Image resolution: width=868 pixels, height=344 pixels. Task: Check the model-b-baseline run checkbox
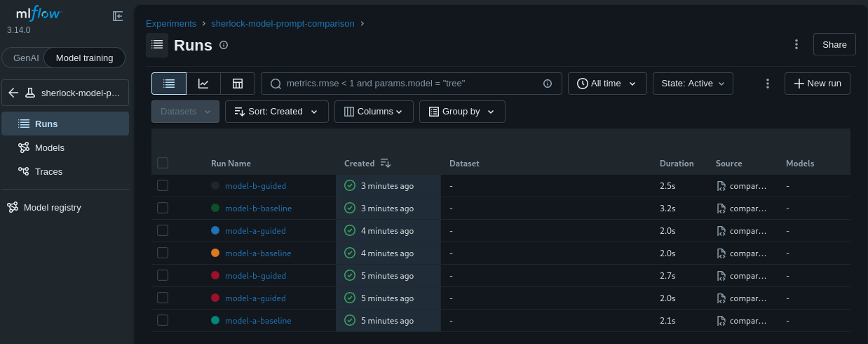click(x=163, y=208)
